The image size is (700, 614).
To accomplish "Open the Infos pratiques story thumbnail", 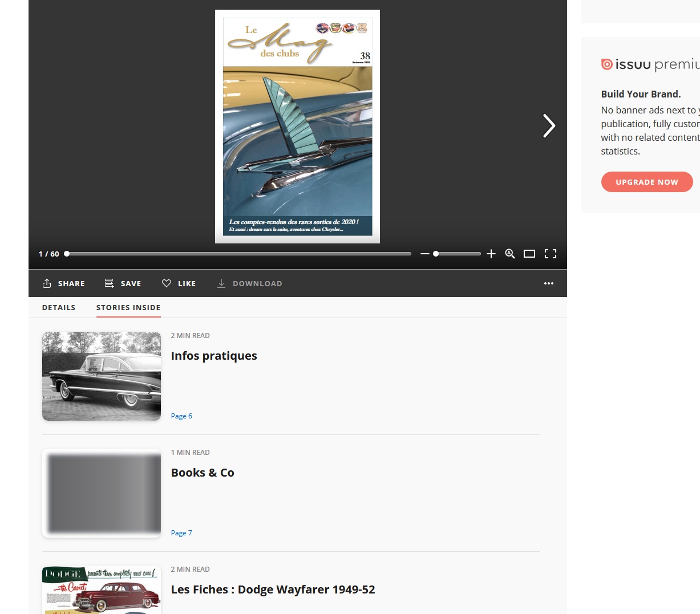I will click(101, 376).
